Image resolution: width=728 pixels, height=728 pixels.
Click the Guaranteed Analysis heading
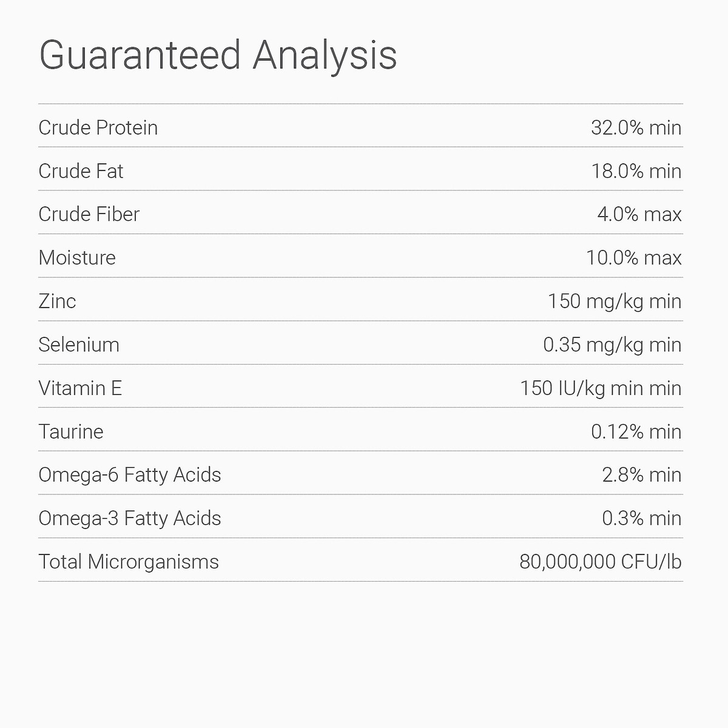click(218, 55)
